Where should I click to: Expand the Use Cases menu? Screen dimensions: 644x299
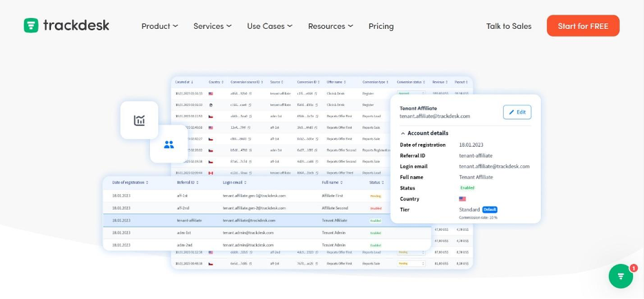[270, 26]
